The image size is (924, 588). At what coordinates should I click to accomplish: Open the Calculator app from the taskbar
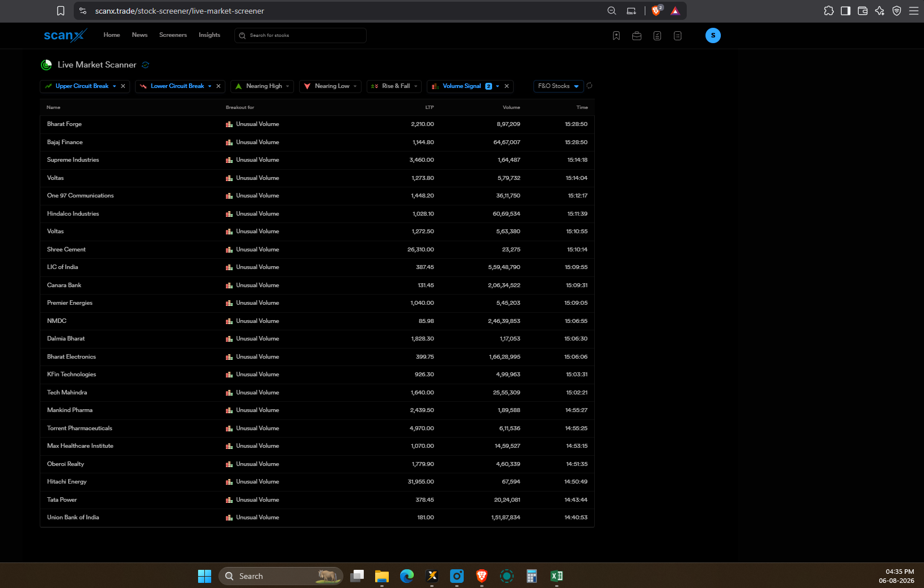532,576
